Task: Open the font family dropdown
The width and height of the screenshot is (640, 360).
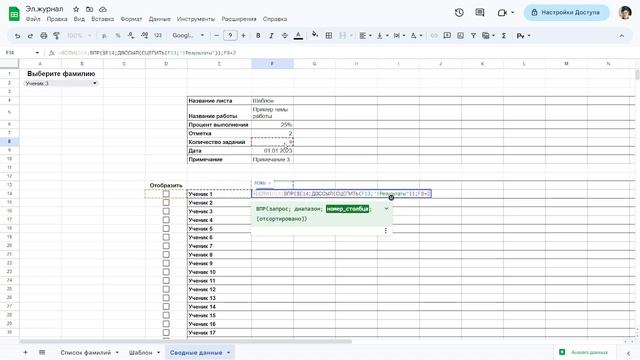Action: click(188, 36)
